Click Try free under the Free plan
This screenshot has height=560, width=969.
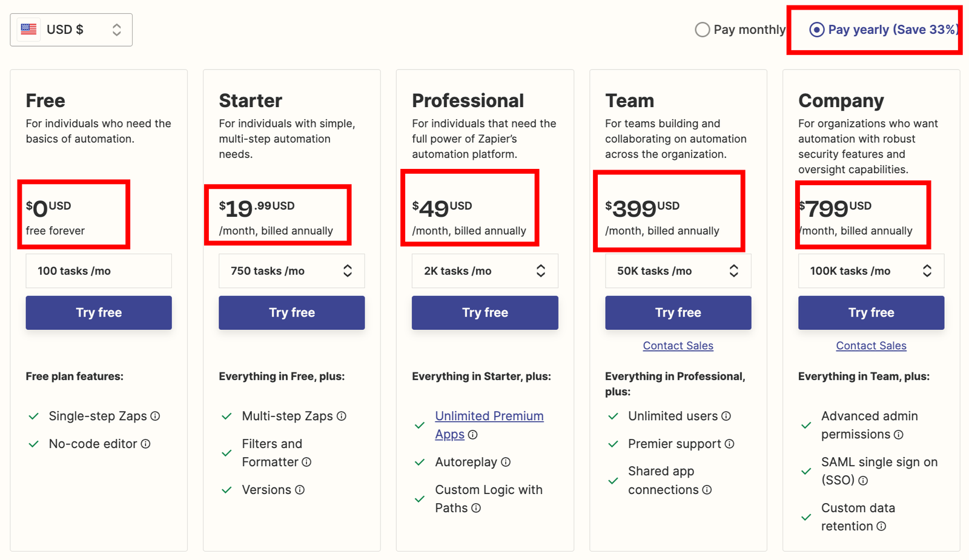[99, 312]
